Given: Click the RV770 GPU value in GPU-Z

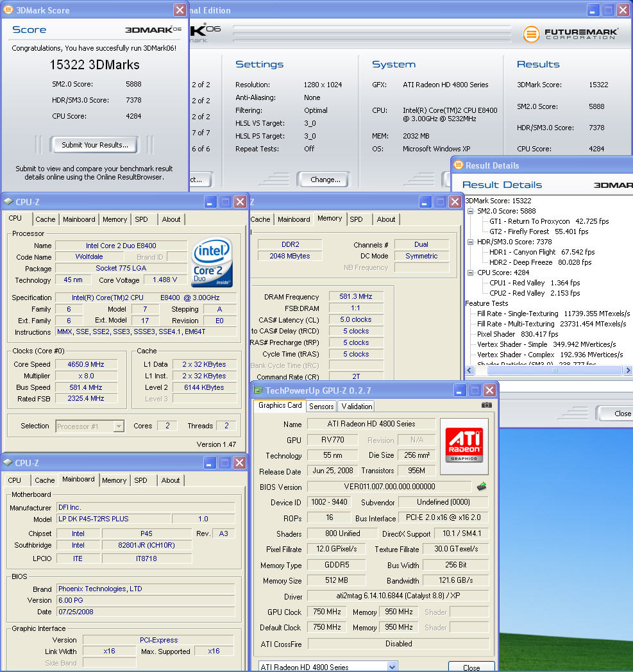Looking at the screenshot, I should (333, 440).
